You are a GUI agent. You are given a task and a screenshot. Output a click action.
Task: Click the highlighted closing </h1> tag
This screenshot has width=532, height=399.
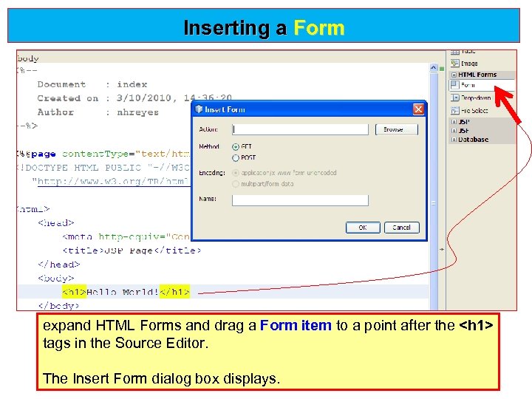[174, 292]
